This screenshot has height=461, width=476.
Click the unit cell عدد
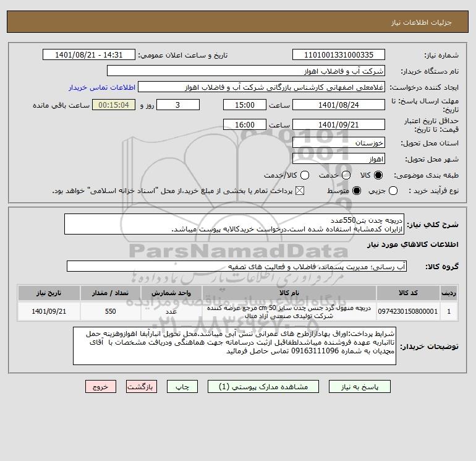171,311
